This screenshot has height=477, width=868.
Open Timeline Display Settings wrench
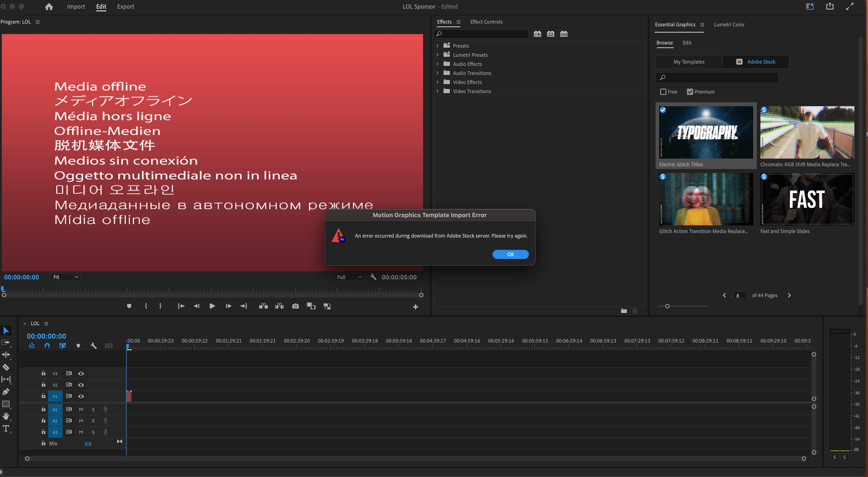click(x=93, y=346)
